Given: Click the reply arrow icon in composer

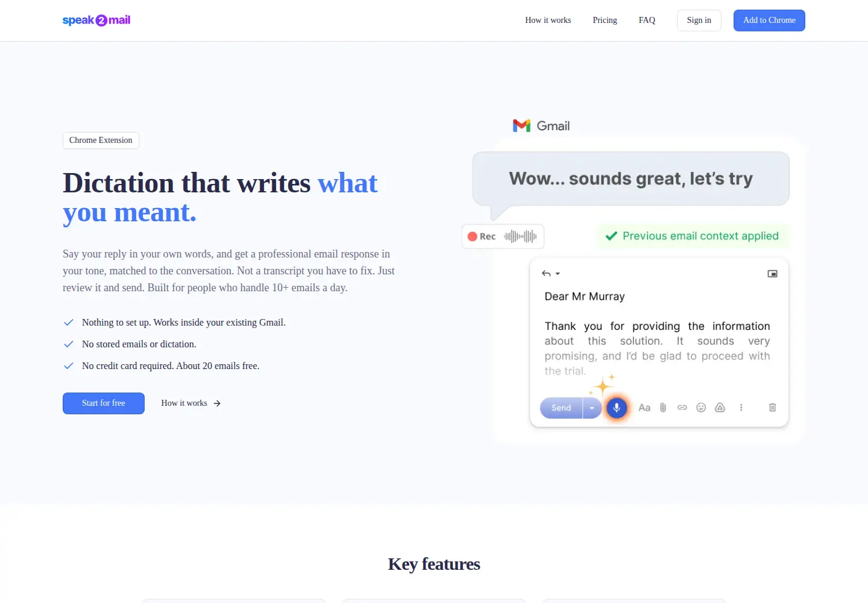Looking at the screenshot, I should point(546,274).
